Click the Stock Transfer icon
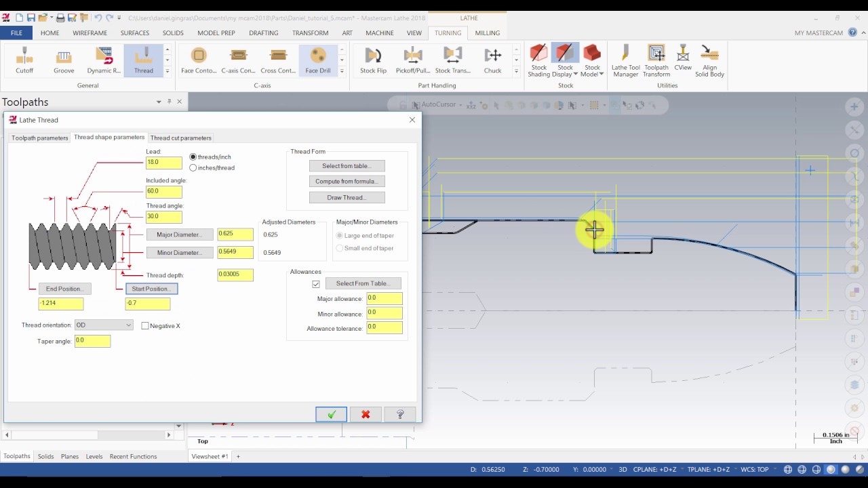This screenshot has height=488, width=868. pyautogui.click(x=453, y=60)
